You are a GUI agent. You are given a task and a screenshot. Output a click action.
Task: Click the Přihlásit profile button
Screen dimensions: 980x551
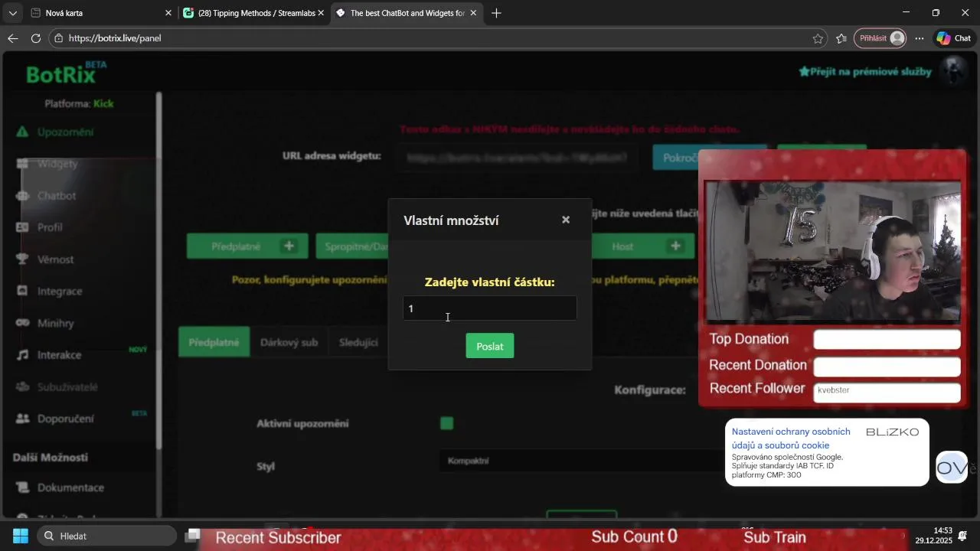tap(880, 38)
